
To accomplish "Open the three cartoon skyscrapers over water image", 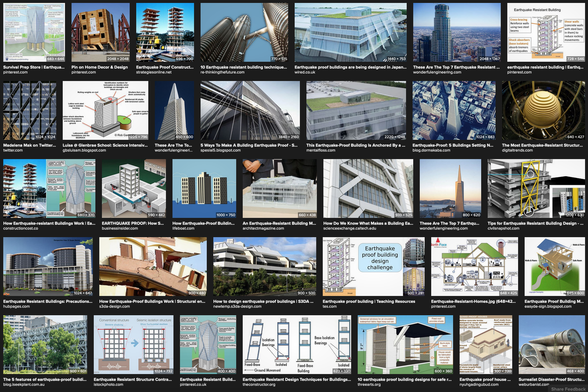I will [204, 188].
